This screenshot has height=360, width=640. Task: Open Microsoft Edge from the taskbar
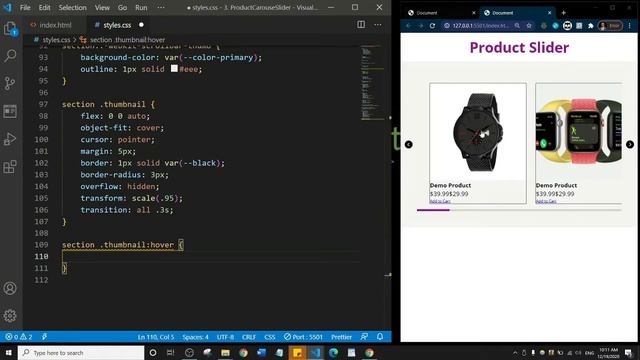pos(333,353)
